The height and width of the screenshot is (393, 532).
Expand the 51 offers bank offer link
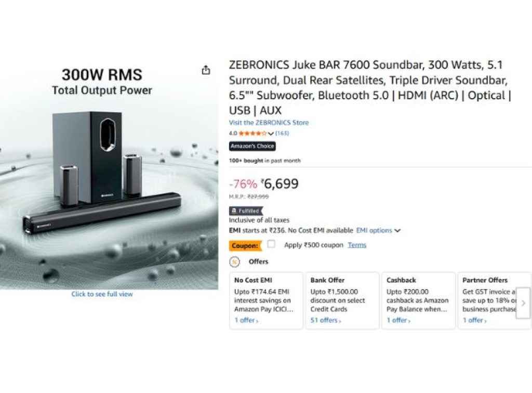tap(326, 320)
